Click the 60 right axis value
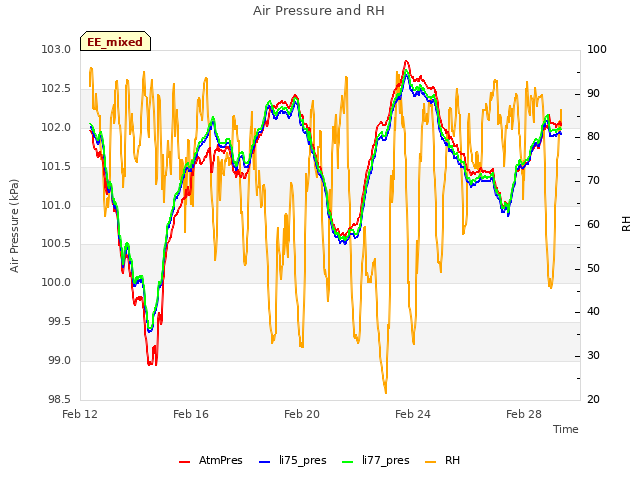The width and height of the screenshot is (640, 480). (x=593, y=224)
